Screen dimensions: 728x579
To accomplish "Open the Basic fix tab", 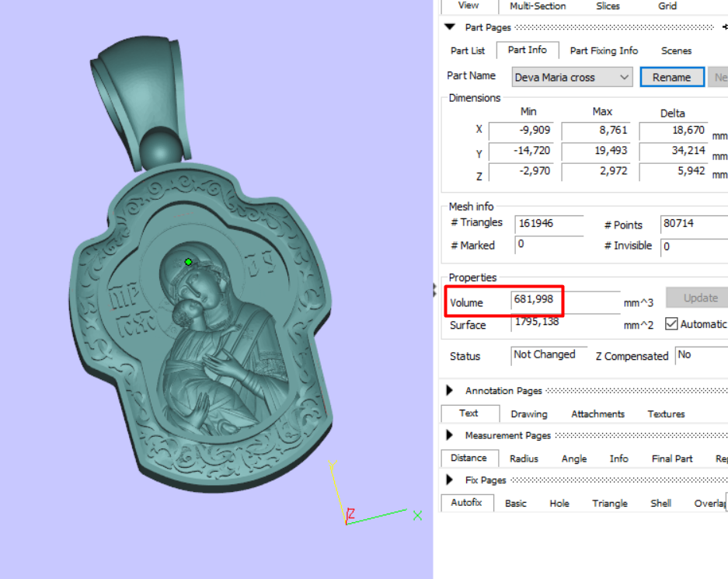I will point(515,504).
